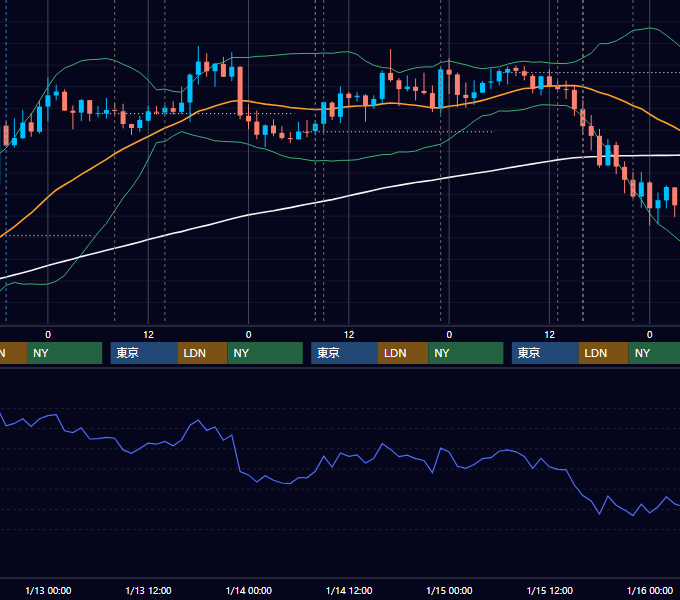Select the 東京 session block before 1/14 12:00

(x=344, y=353)
